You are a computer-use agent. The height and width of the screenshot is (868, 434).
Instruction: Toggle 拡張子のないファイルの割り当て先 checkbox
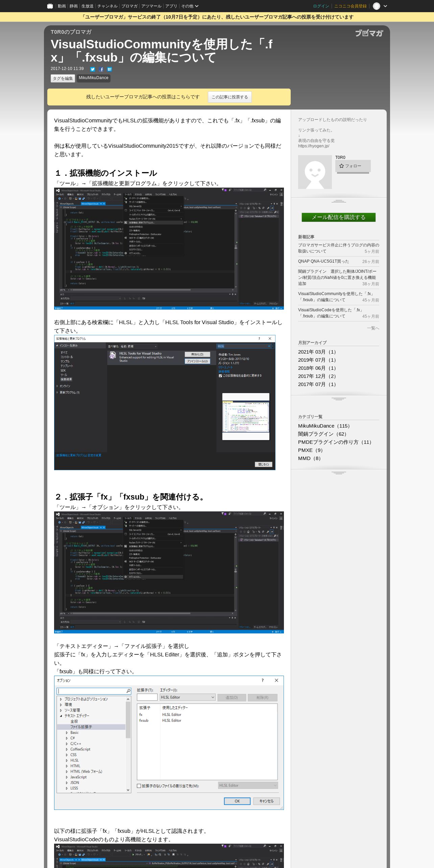point(139,786)
